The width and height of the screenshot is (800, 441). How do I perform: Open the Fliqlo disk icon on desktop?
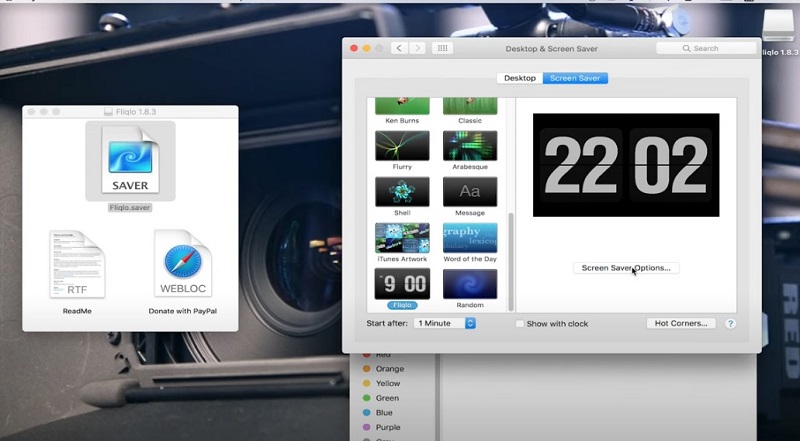(777, 28)
